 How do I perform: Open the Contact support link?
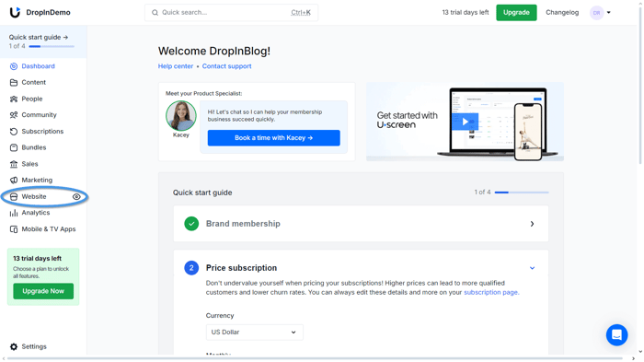point(226,66)
